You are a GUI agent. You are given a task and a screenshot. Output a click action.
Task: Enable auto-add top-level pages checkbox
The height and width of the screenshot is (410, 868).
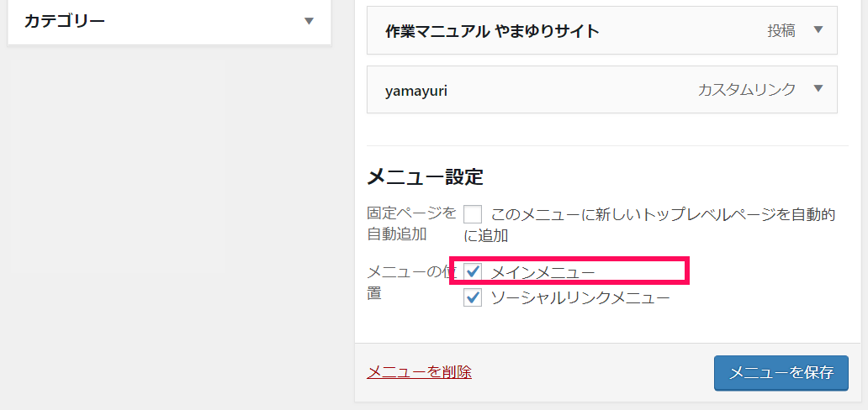[x=473, y=213]
